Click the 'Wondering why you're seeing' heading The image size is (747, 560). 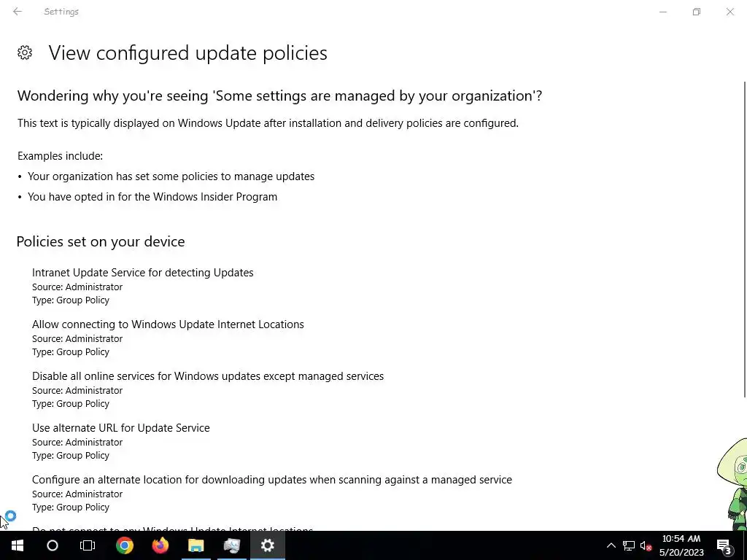pyautogui.click(x=279, y=96)
